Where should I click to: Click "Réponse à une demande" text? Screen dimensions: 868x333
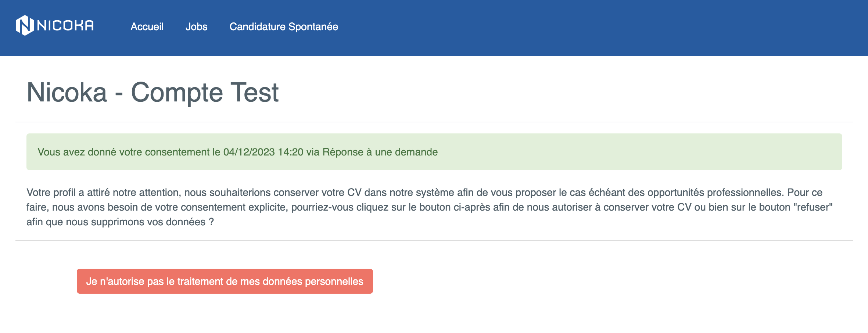pos(380,152)
